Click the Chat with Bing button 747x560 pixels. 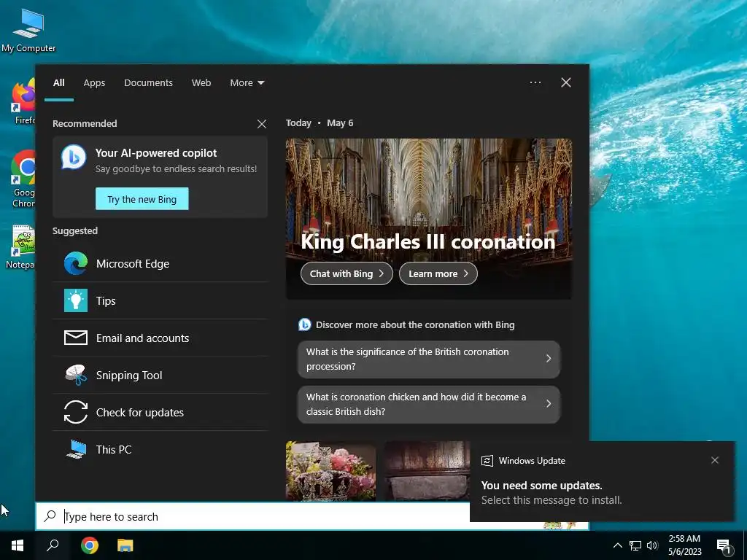347,274
